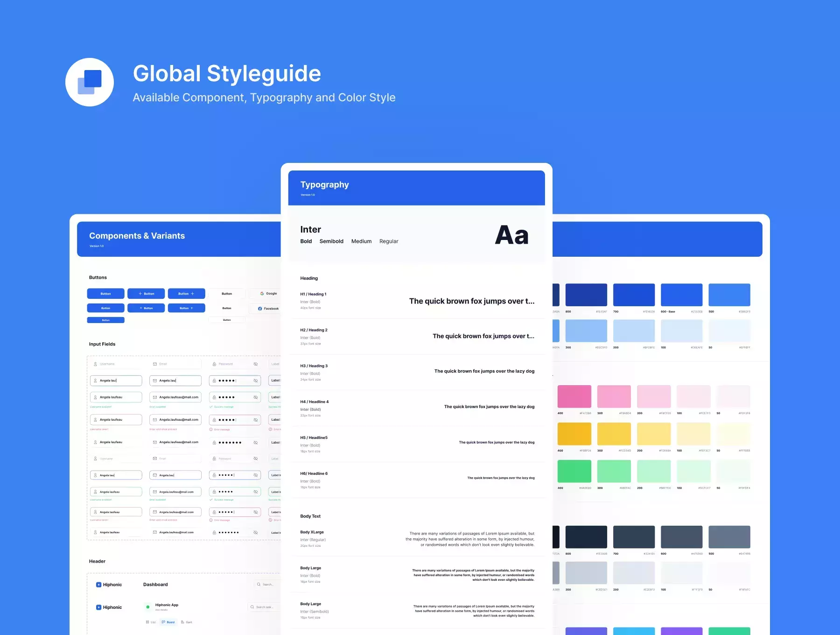Pick the yellow 400 swatch
Viewport: 840px width, 635px height.
[574, 434]
